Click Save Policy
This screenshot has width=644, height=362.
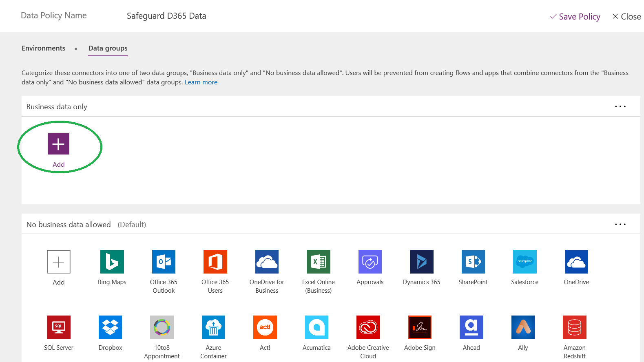click(x=575, y=17)
